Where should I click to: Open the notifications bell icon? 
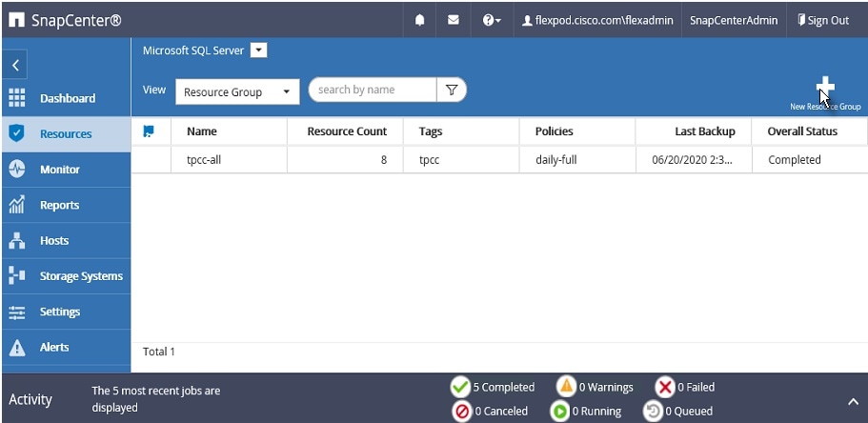[419, 21]
